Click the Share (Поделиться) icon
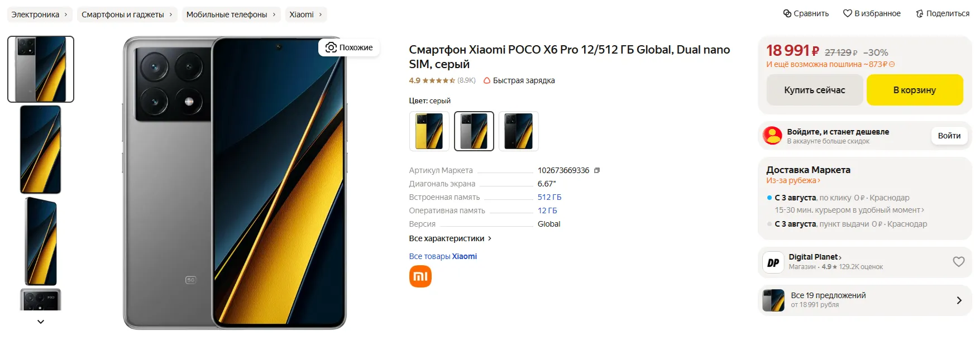 tap(919, 13)
